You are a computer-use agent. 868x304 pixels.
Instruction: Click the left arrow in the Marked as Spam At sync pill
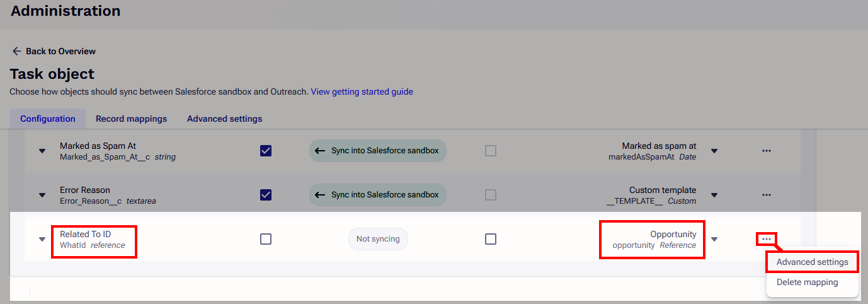click(x=320, y=151)
